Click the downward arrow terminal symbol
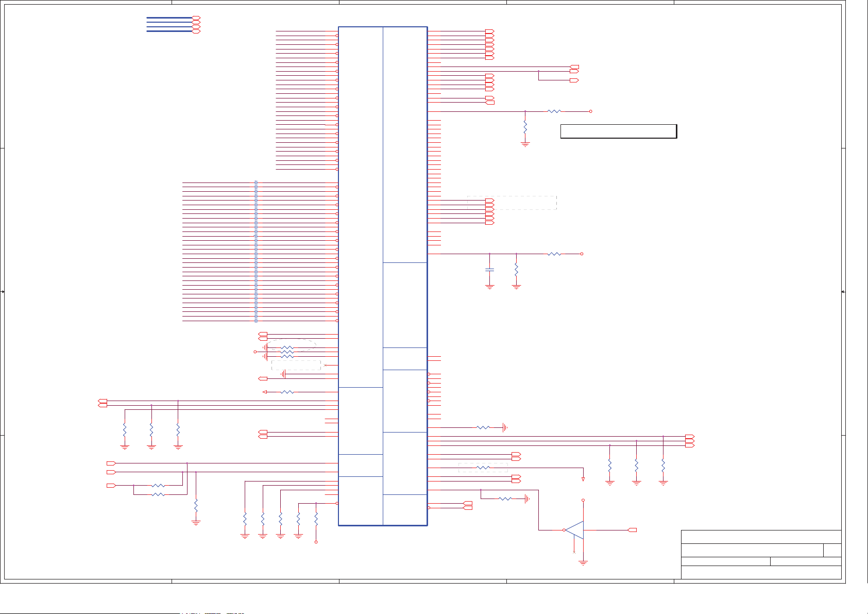The image size is (868, 614). [583, 479]
